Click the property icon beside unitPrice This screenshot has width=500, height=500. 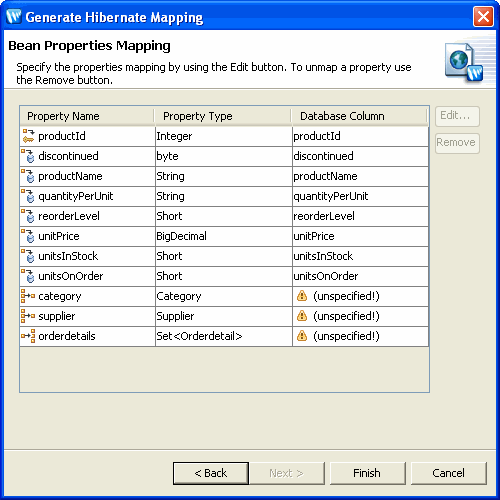[28, 236]
